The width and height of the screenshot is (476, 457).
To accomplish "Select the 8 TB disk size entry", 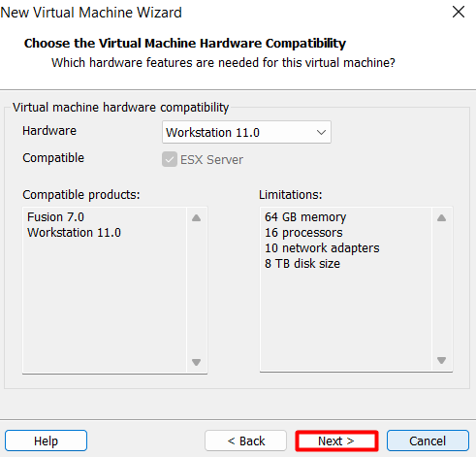I will tap(302, 264).
